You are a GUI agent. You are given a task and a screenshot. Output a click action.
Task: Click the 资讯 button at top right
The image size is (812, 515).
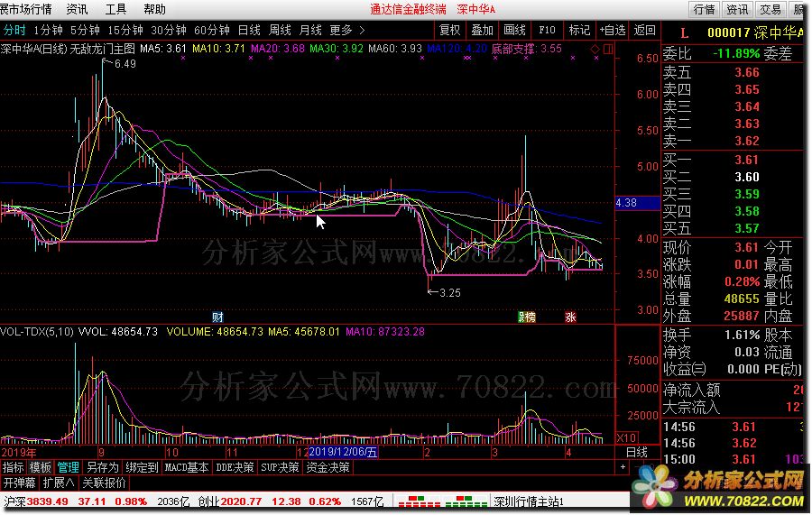(x=737, y=9)
